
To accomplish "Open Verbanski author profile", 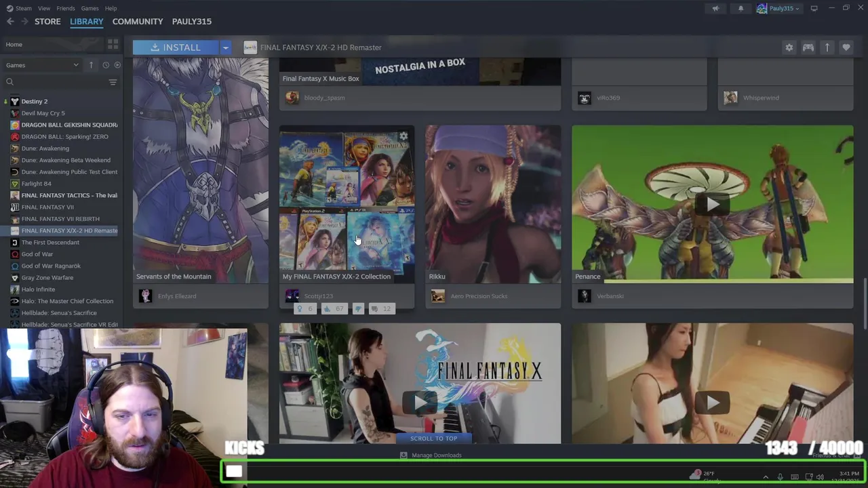I will point(610,296).
